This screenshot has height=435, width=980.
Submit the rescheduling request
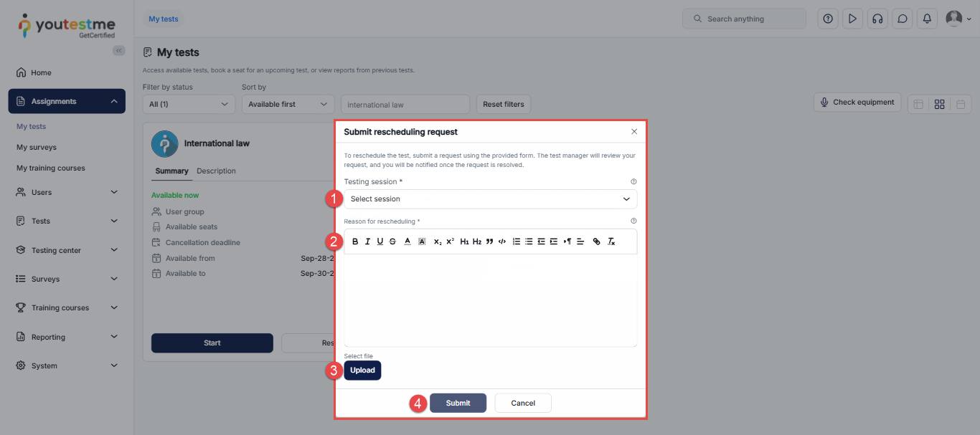tap(458, 403)
